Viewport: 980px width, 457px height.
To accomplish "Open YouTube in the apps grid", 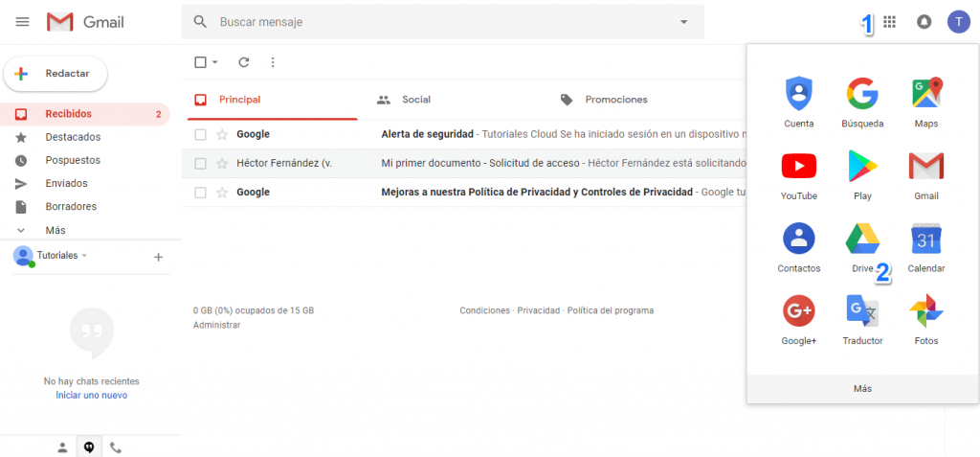I will point(798,167).
